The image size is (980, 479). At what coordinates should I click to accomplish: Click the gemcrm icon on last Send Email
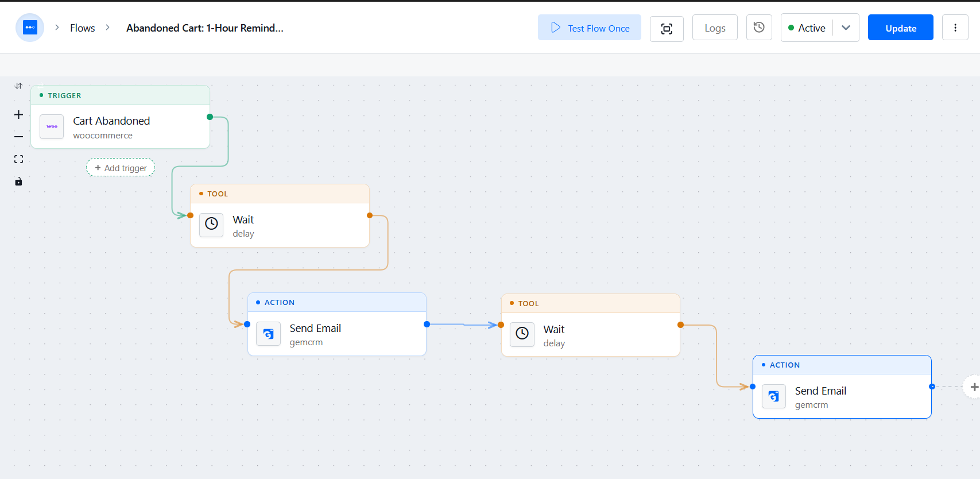click(774, 396)
